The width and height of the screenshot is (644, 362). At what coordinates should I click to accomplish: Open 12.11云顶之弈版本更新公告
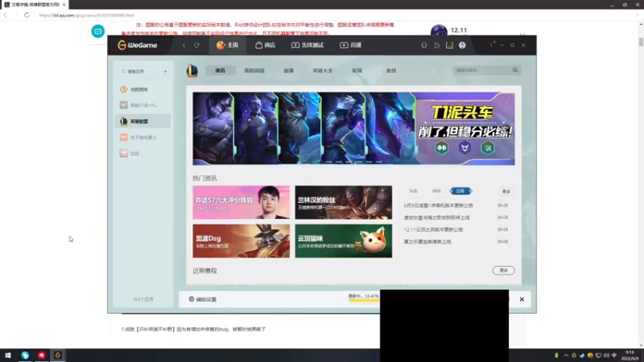tap(433, 229)
